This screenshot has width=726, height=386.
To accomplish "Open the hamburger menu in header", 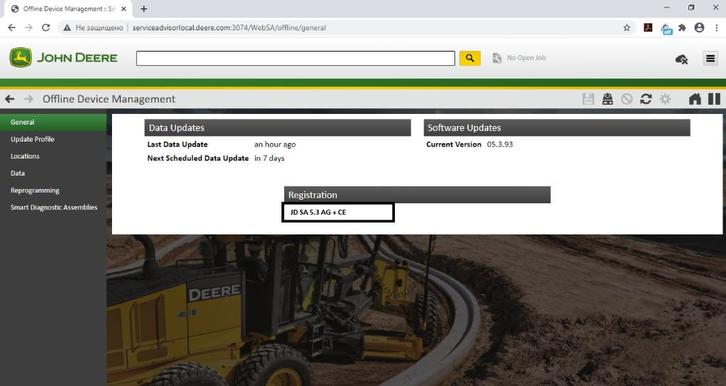I will click(710, 58).
